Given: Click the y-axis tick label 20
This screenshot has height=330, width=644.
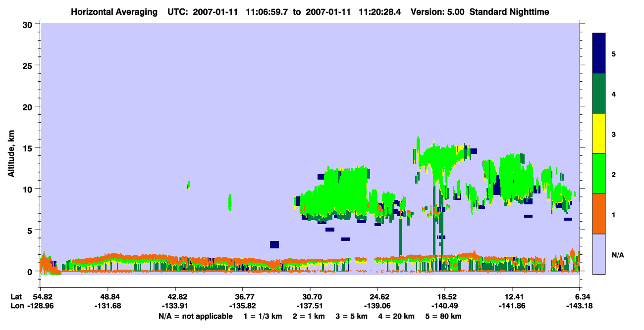Looking at the screenshot, I should click(29, 106).
